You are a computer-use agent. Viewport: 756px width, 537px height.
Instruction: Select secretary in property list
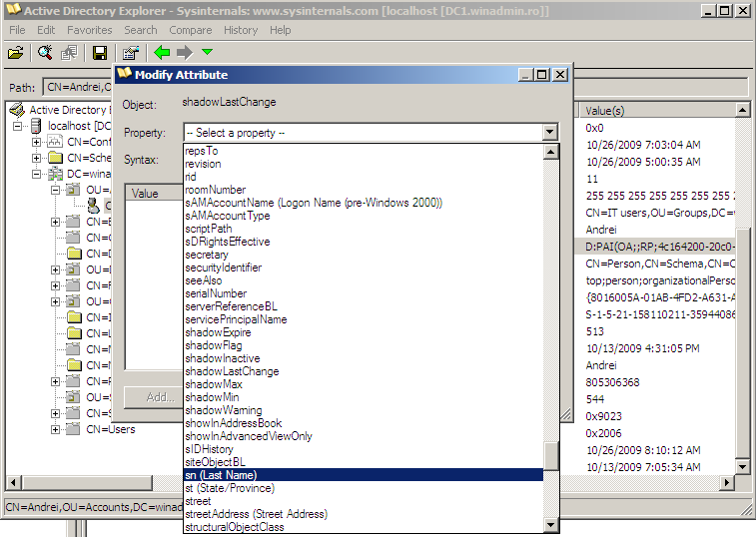[x=364, y=255]
